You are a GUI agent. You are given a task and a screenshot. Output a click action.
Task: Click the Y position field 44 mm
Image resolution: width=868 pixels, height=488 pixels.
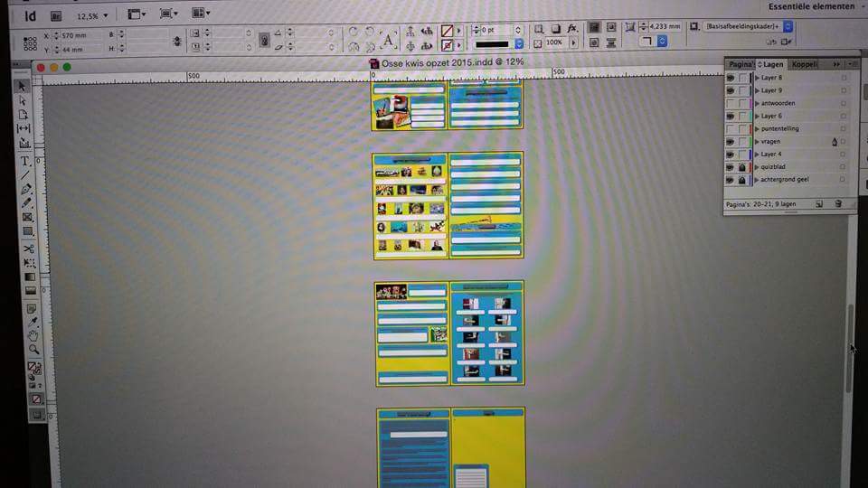[x=80, y=50]
